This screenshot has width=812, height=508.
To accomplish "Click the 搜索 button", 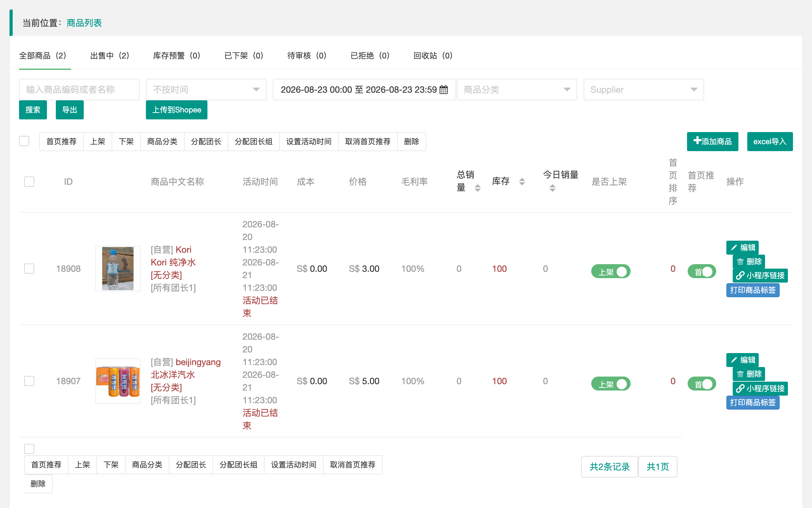I will click(x=33, y=110).
